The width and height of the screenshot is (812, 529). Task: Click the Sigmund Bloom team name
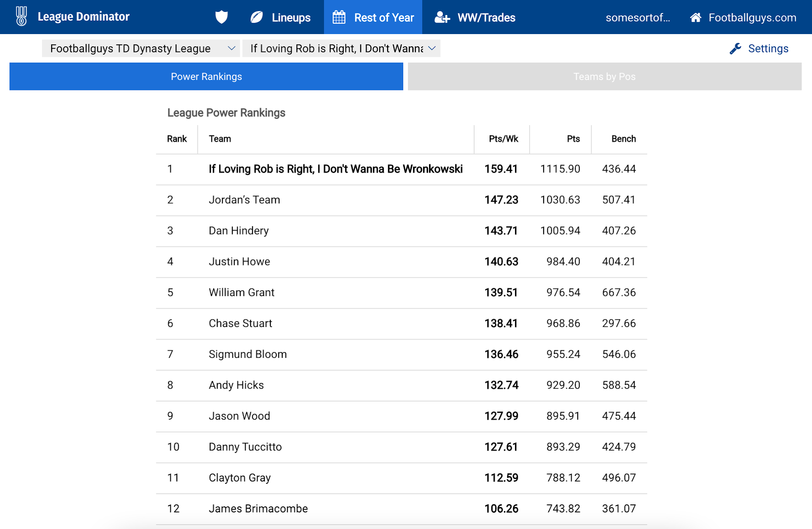[x=247, y=354]
